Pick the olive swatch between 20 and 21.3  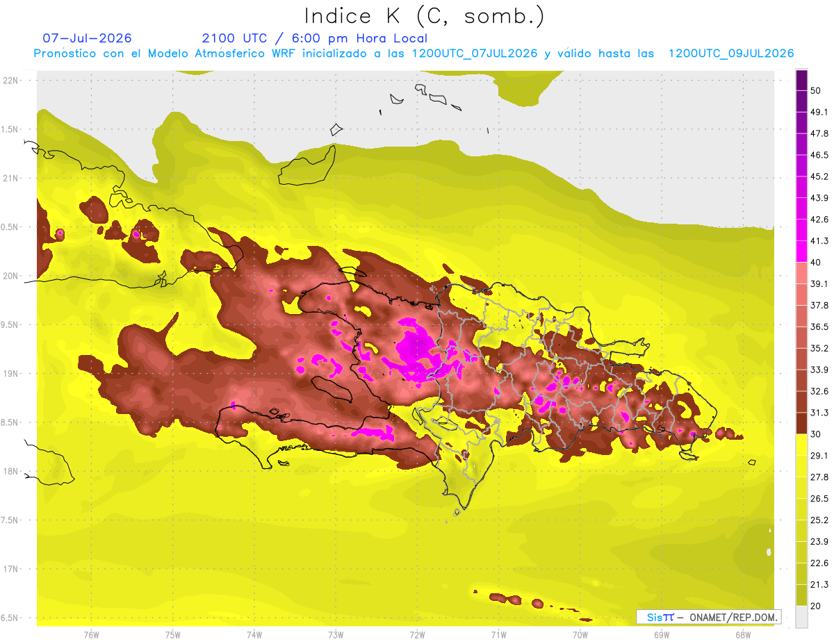(801, 595)
